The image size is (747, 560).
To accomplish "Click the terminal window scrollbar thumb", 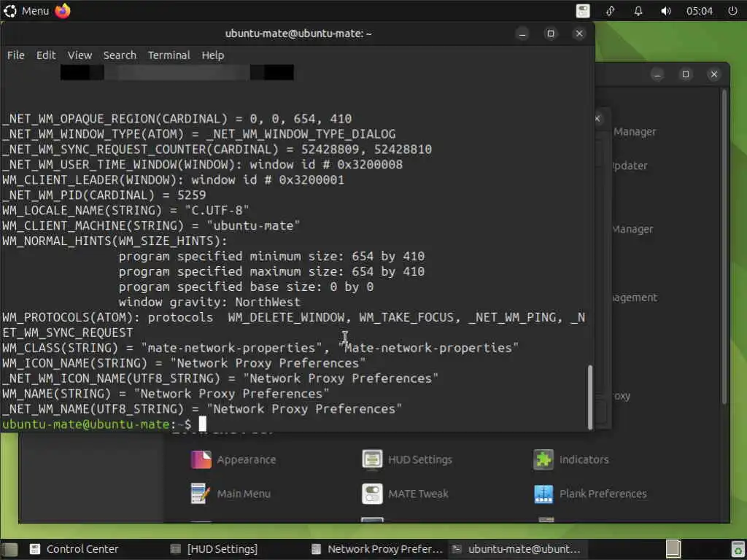I will pos(590,397).
